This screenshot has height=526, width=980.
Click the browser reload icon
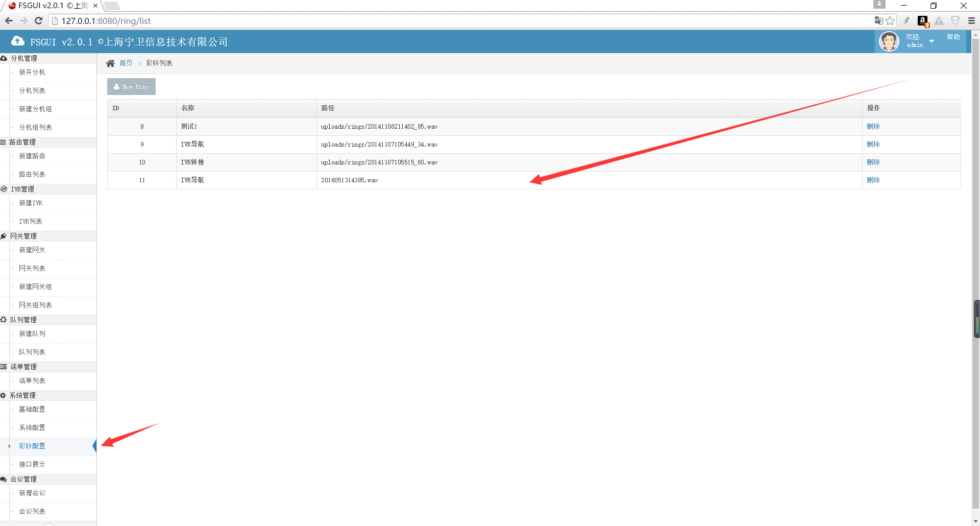pyautogui.click(x=38, y=21)
